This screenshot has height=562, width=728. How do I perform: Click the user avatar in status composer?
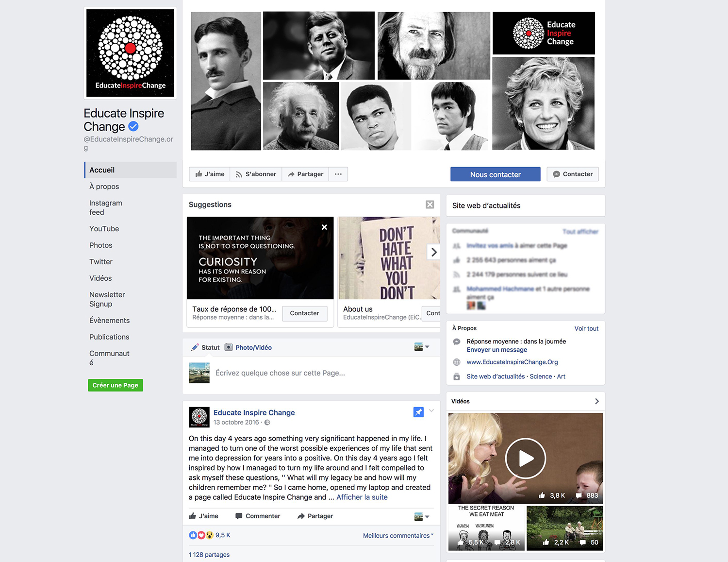[x=199, y=373]
